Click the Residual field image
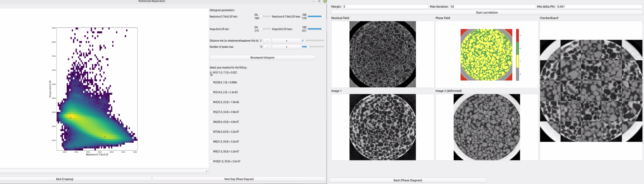644x184 pixels. pyautogui.click(x=383, y=54)
